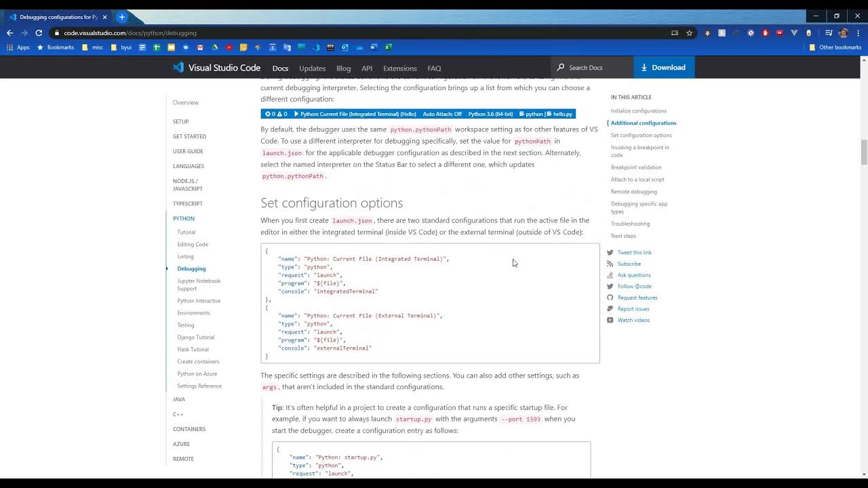The height and width of the screenshot is (488, 868).
Task: Click the status bar screenshot image
Action: (x=418, y=114)
